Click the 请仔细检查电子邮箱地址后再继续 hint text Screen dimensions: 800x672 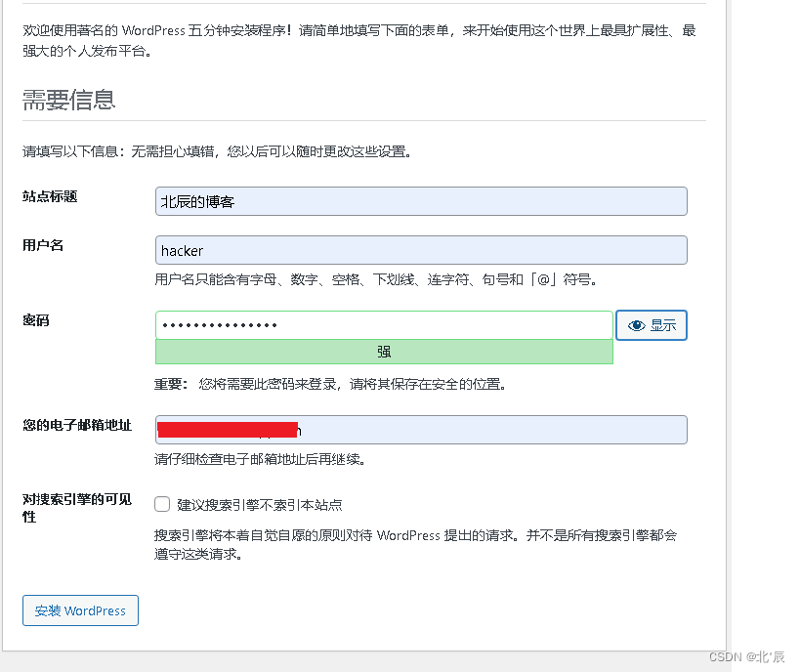(260, 459)
